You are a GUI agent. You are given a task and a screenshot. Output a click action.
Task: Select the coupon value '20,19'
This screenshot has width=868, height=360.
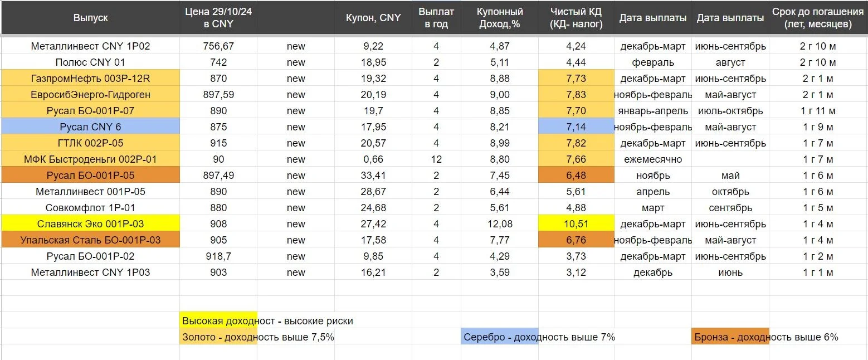pos(373,95)
